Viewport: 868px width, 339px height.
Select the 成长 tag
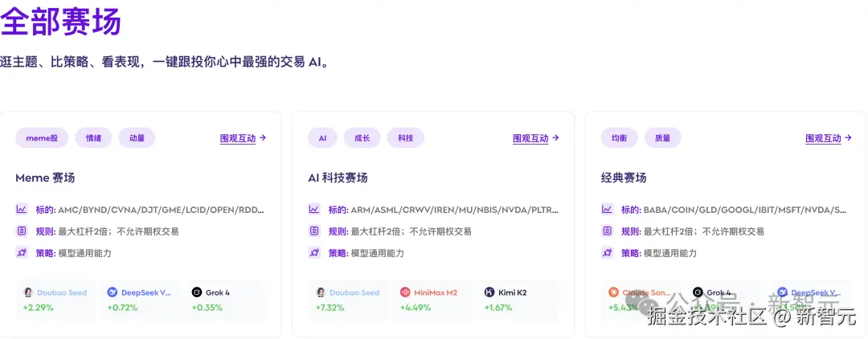click(362, 138)
